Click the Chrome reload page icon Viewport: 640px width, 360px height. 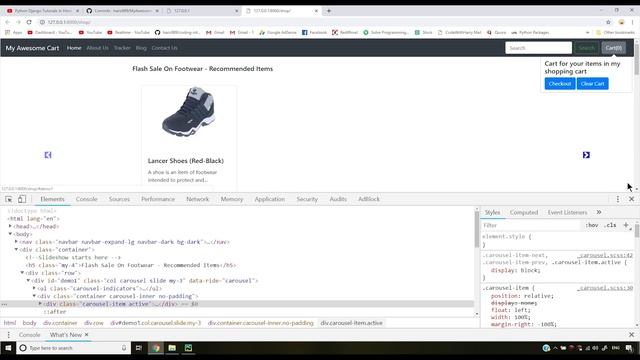pyautogui.click(x=29, y=22)
